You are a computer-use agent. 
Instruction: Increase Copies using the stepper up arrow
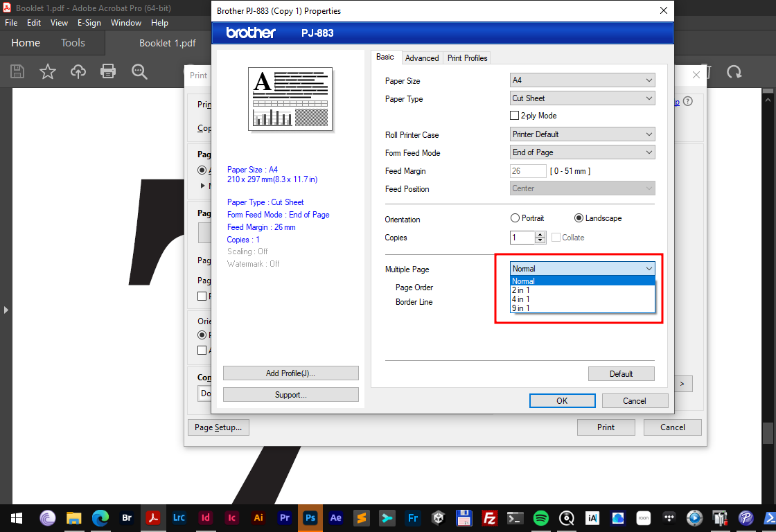[540, 234]
